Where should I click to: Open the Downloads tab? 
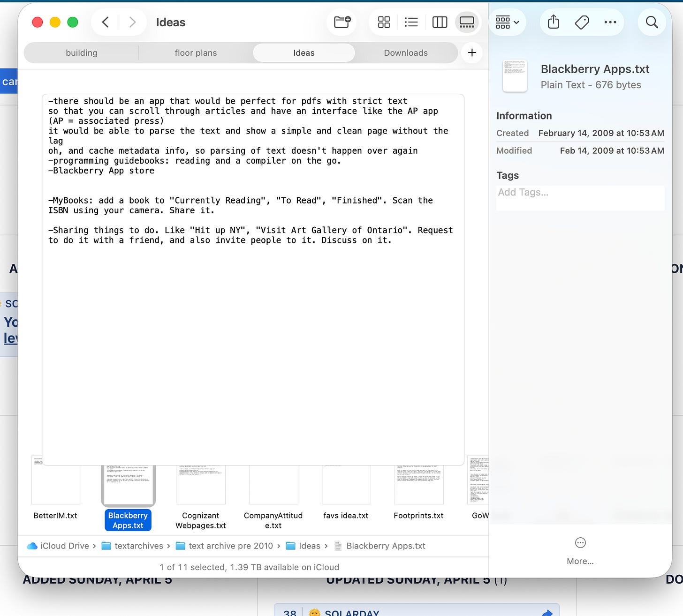click(406, 53)
